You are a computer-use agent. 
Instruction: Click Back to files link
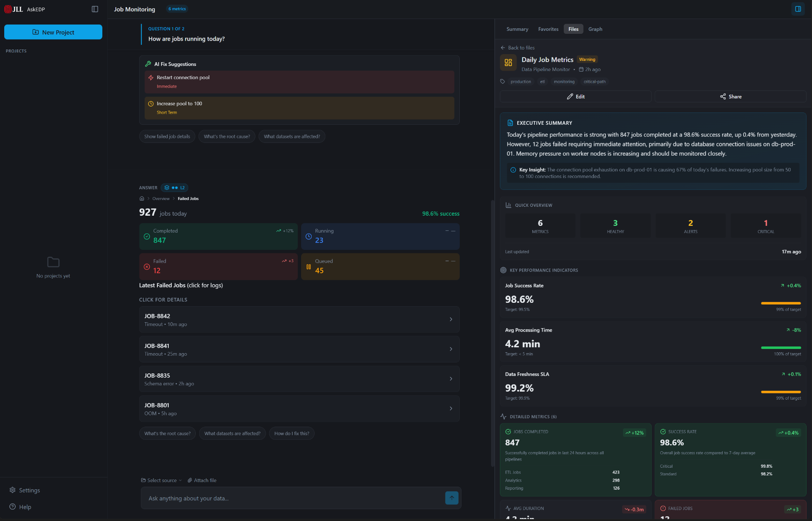[x=518, y=47]
